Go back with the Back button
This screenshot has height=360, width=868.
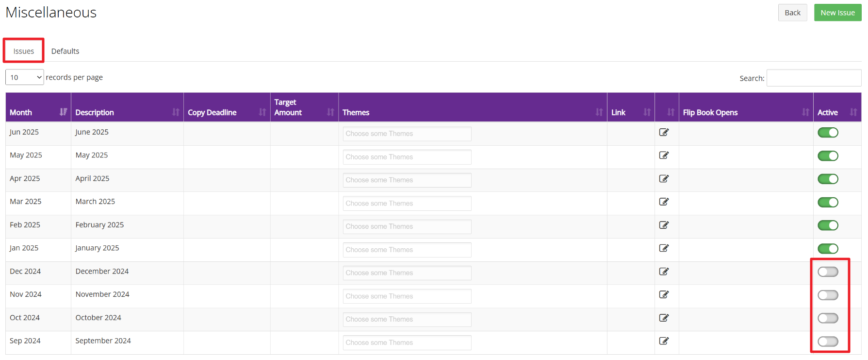[x=792, y=13]
